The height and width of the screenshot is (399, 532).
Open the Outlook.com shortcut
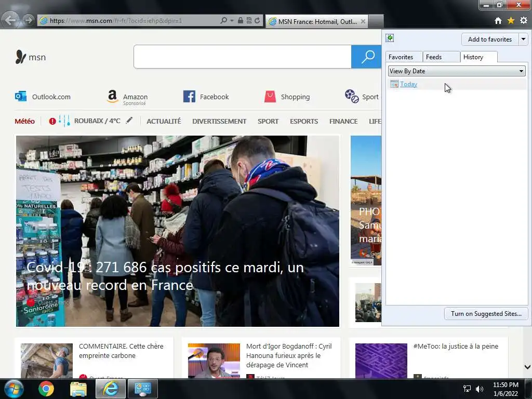pos(43,97)
